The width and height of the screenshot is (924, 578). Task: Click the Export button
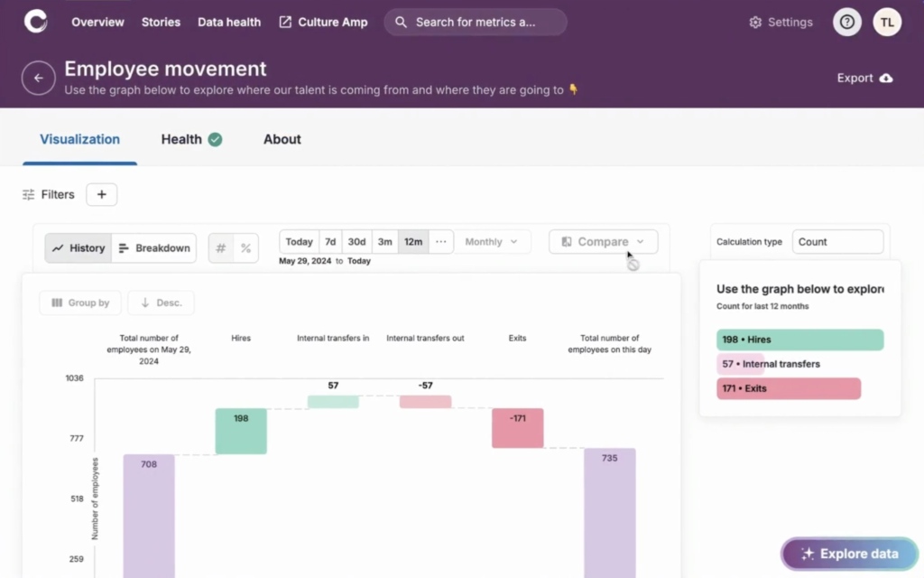tap(864, 78)
